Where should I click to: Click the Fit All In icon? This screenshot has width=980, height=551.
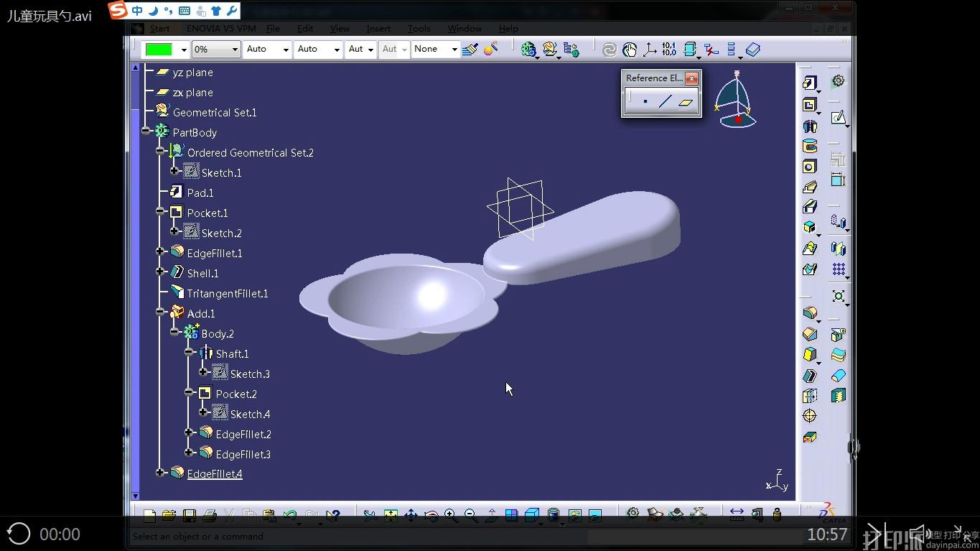pyautogui.click(x=391, y=514)
